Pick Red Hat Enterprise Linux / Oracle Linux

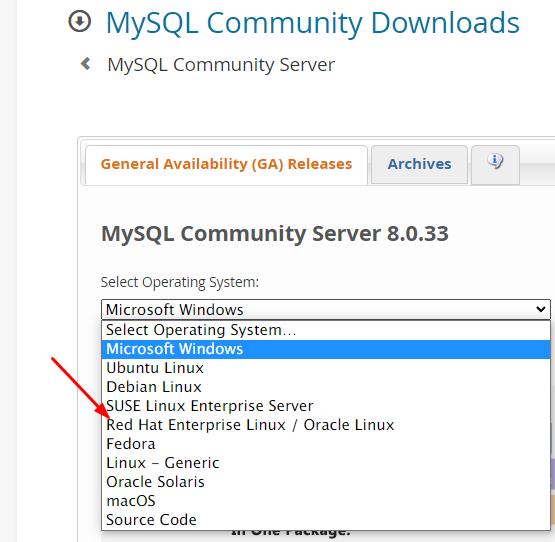(x=326, y=425)
